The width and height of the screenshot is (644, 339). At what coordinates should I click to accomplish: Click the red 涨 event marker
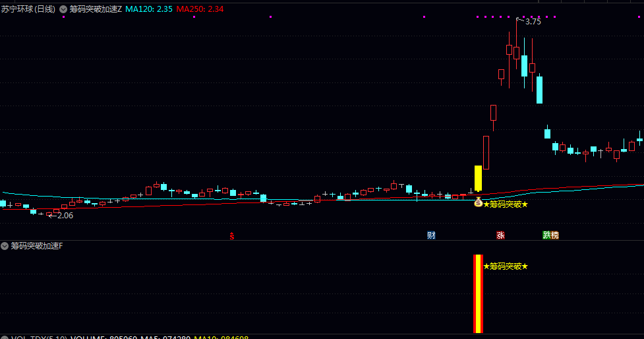(500, 235)
